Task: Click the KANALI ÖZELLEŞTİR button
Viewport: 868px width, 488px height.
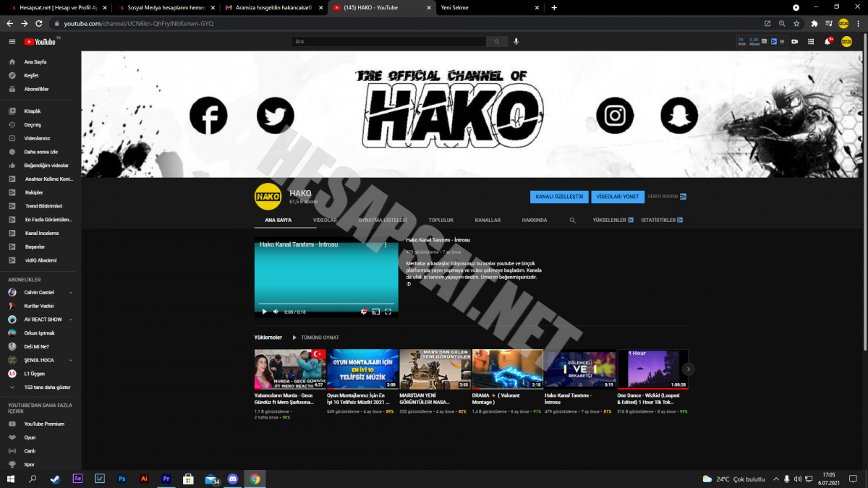Action: pyautogui.click(x=559, y=197)
